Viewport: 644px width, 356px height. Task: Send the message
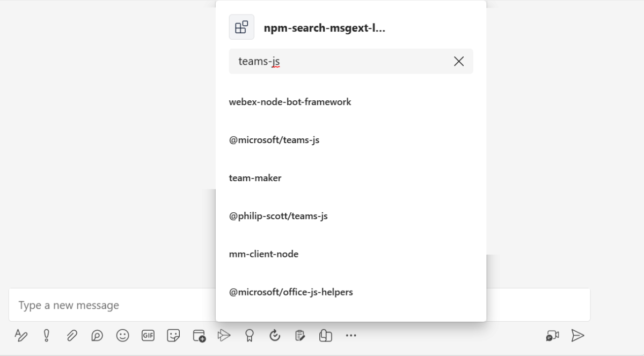[x=578, y=335]
